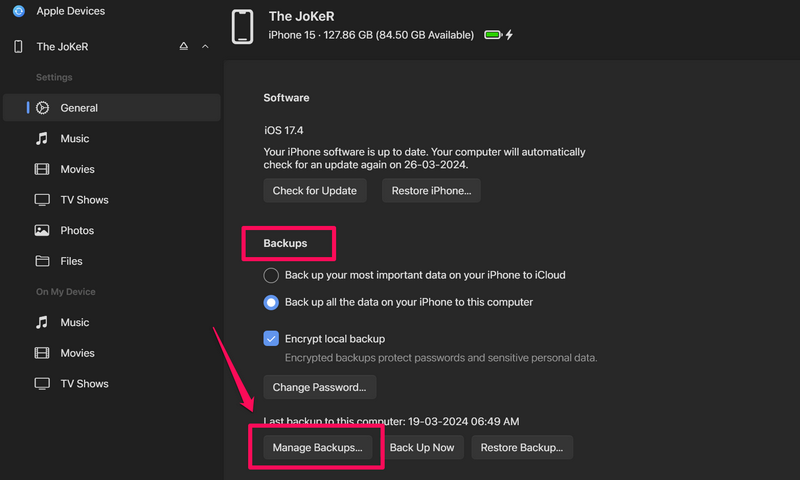Open General settings in sidebar
The height and width of the screenshot is (480, 800).
pos(80,108)
